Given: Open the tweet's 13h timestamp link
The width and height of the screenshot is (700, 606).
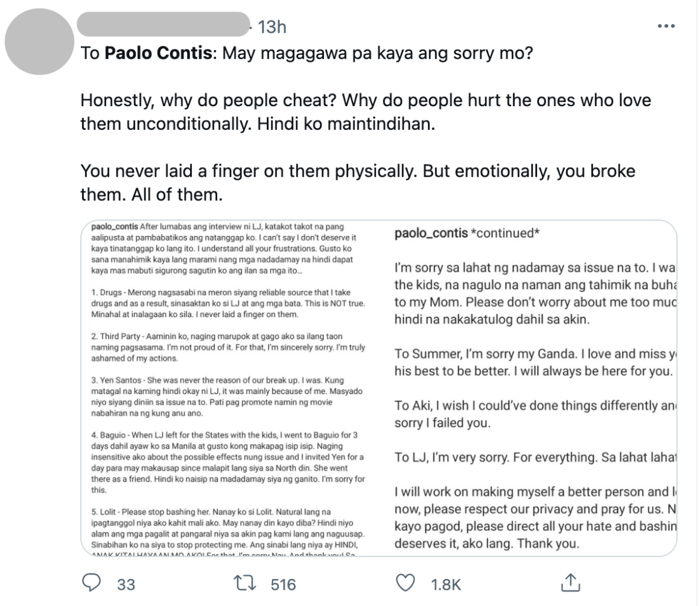Looking at the screenshot, I should click(271, 27).
